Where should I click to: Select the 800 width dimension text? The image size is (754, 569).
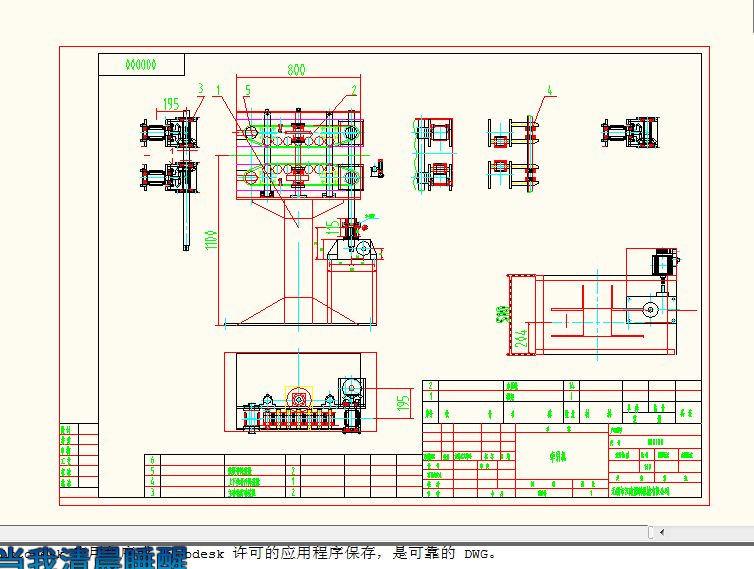[296, 70]
